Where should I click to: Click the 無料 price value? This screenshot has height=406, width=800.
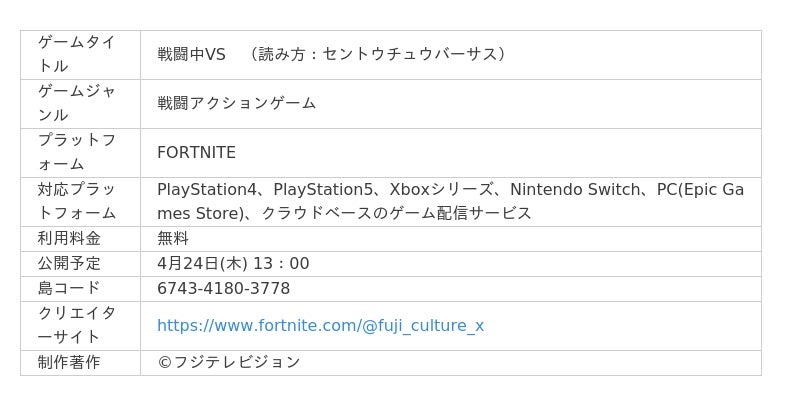(x=173, y=239)
